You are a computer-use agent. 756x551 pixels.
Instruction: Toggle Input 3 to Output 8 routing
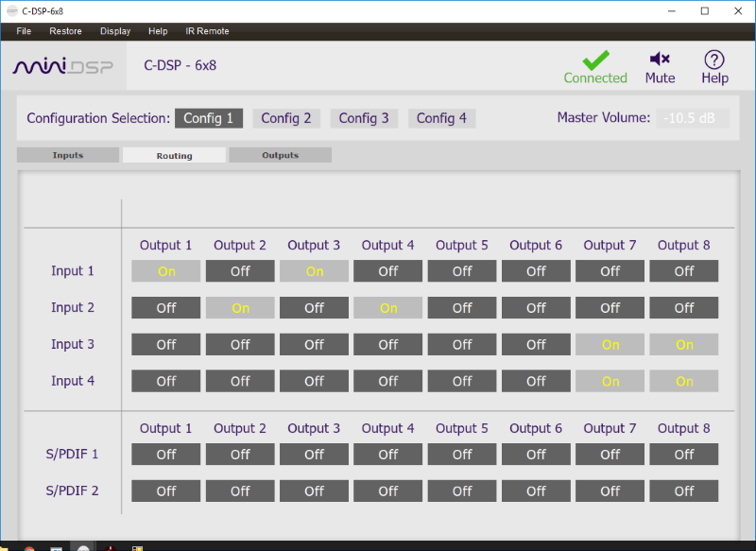pos(683,345)
